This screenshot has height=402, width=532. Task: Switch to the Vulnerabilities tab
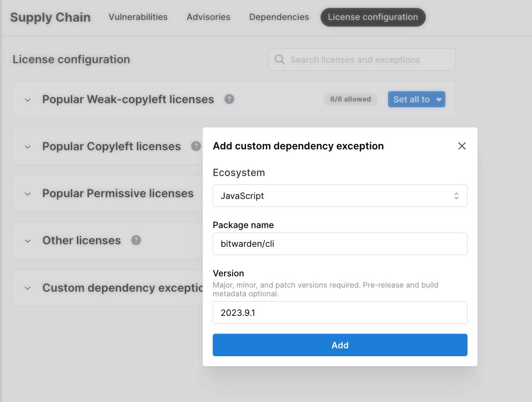(138, 17)
